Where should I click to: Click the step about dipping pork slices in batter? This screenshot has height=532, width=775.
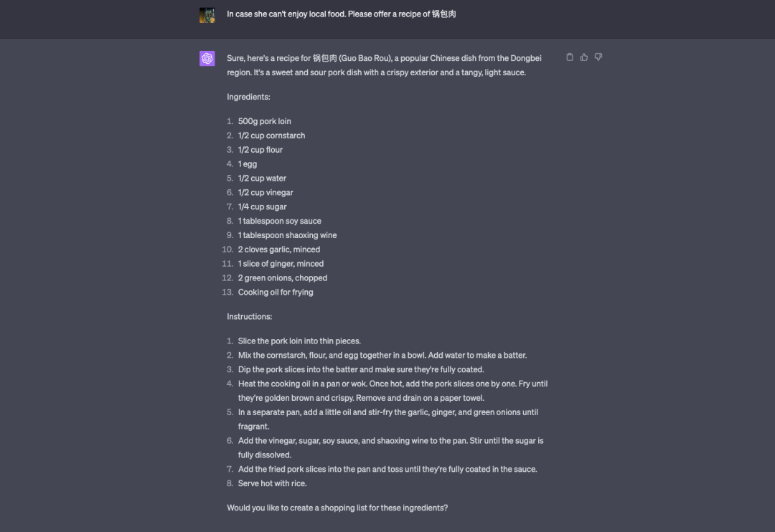point(361,369)
